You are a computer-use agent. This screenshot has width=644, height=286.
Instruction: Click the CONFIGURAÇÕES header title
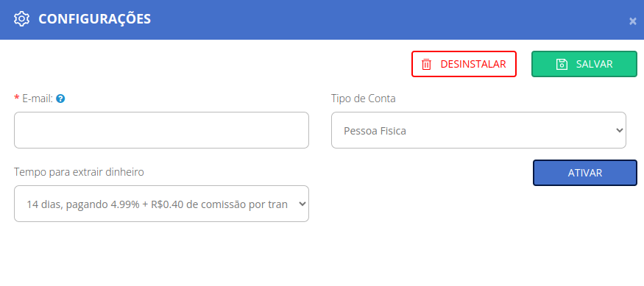pos(94,19)
